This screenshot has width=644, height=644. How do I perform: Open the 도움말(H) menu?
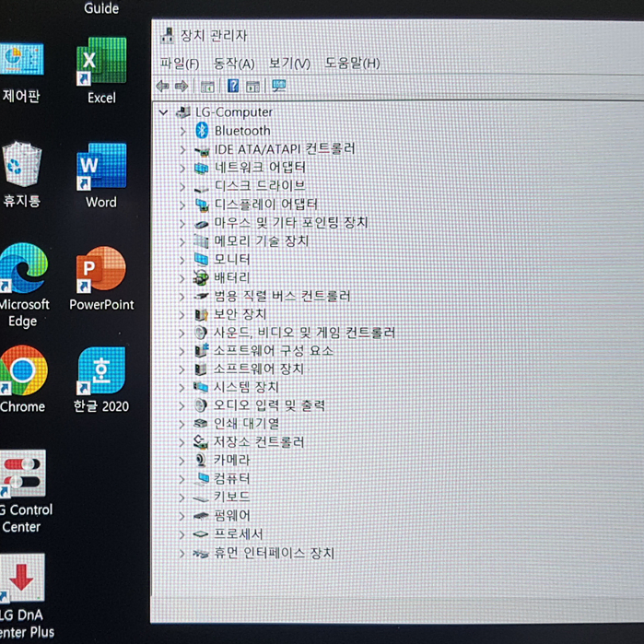pos(352,64)
